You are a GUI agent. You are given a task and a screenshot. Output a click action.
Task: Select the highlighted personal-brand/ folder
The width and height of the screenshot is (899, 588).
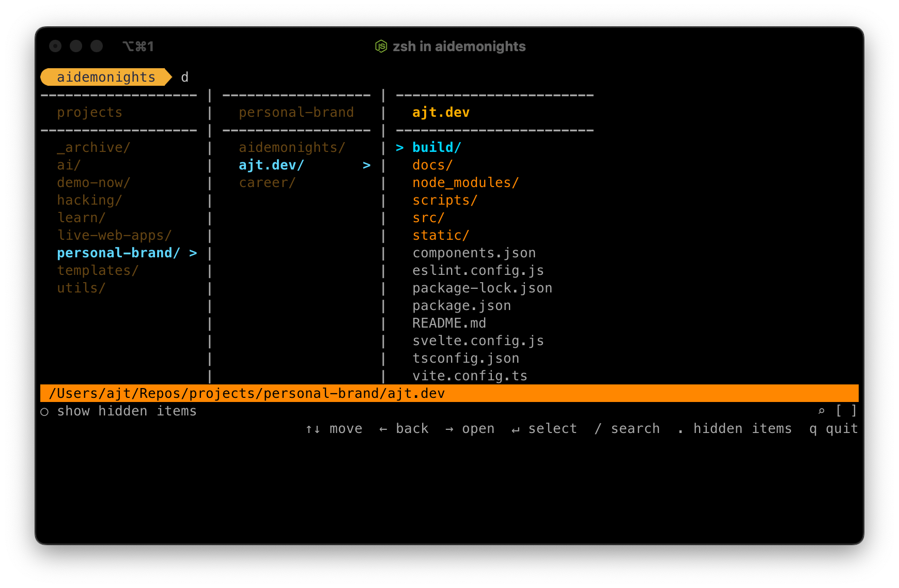[x=118, y=253]
